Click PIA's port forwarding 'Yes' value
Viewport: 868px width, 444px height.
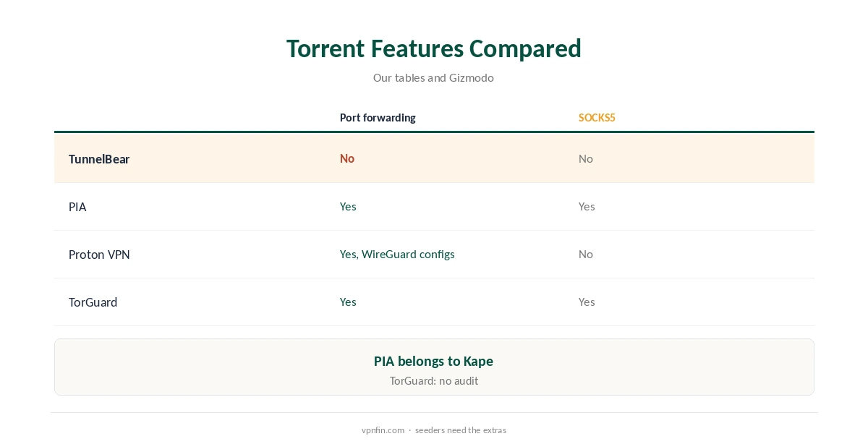pos(348,206)
